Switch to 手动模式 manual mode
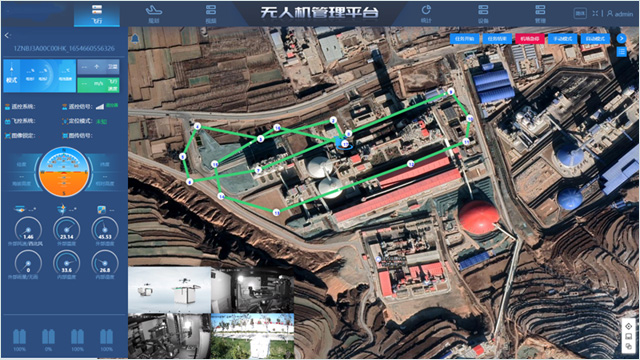Screen dimensions: 640x360 pyautogui.click(x=562, y=39)
